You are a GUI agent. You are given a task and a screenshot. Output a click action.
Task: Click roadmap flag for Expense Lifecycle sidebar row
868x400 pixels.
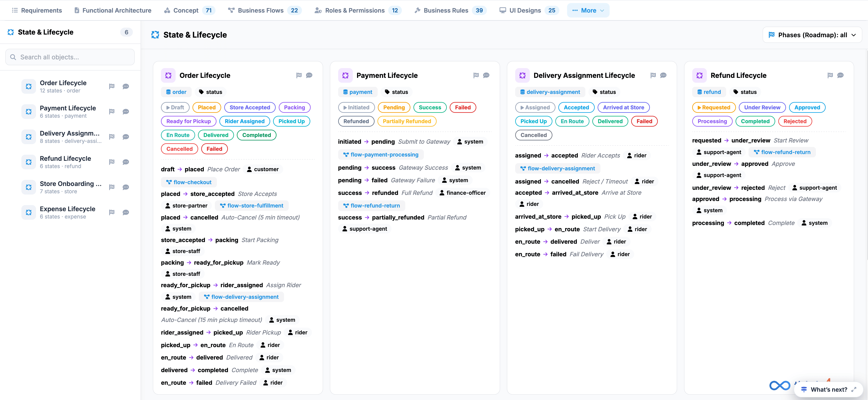[112, 212]
